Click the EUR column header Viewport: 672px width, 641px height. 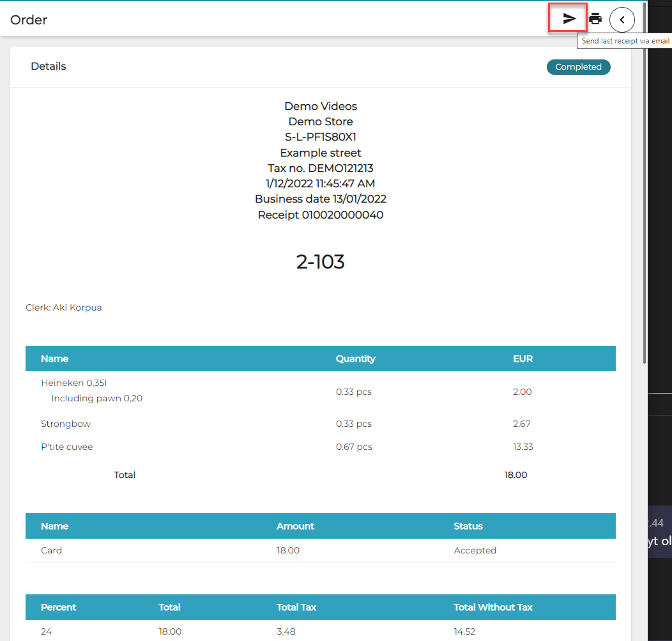pyautogui.click(x=523, y=359)
